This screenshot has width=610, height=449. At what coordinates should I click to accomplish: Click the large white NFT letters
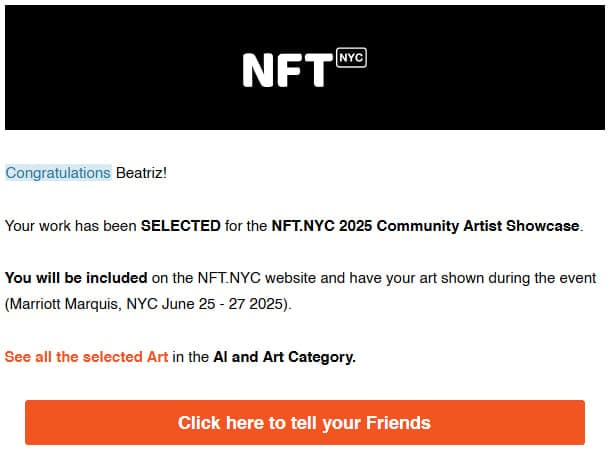287,69
